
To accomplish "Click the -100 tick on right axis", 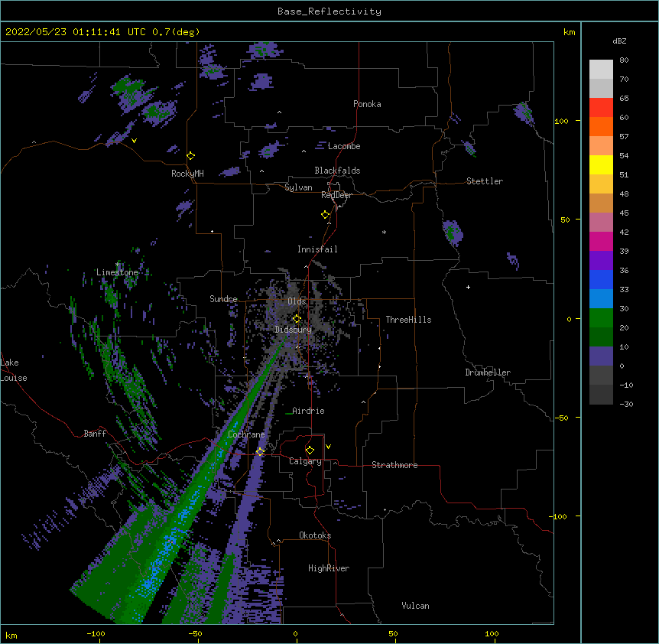I will tap(558, 516).
